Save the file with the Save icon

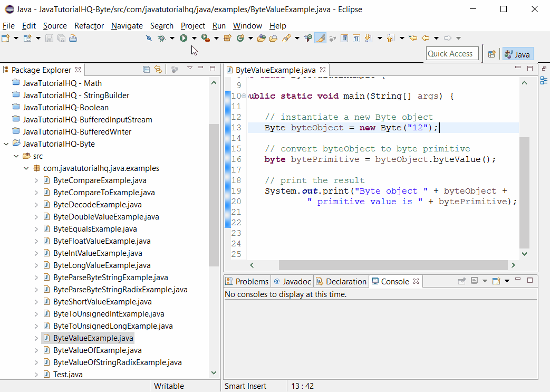click(48, 37)
